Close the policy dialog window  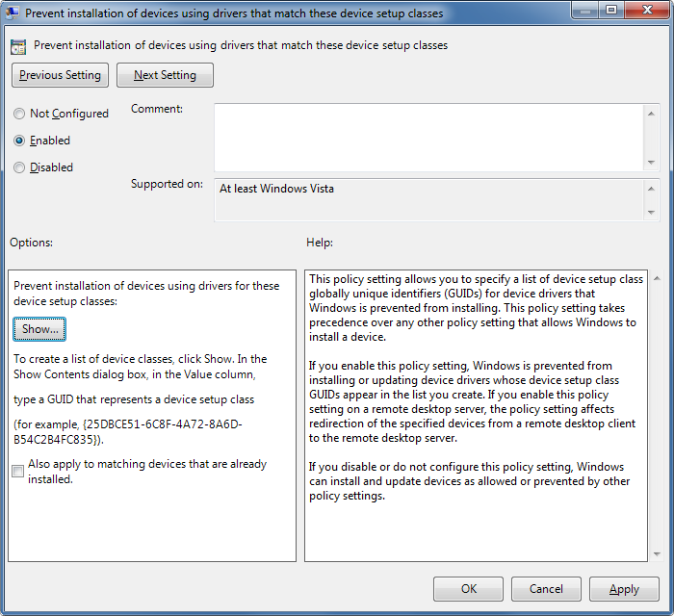(x=647, y=11)
